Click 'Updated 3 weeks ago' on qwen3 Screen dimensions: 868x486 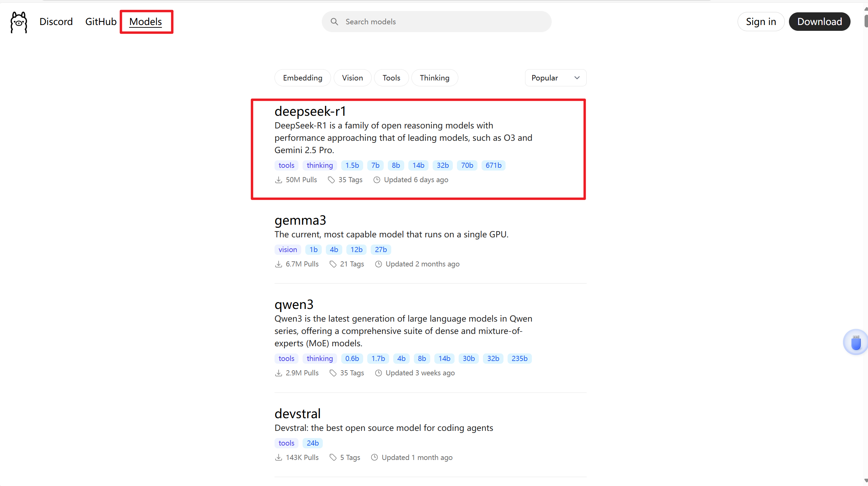(420, 373)
